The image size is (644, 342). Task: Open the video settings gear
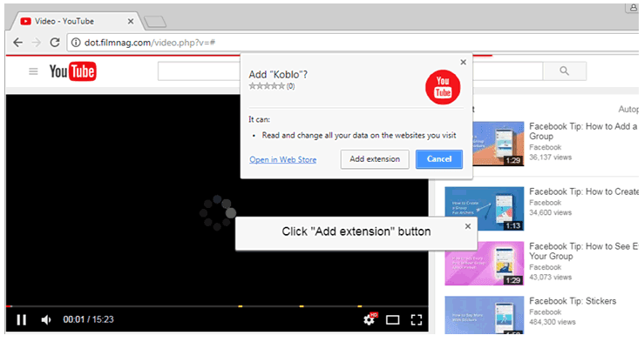(369, 319)
